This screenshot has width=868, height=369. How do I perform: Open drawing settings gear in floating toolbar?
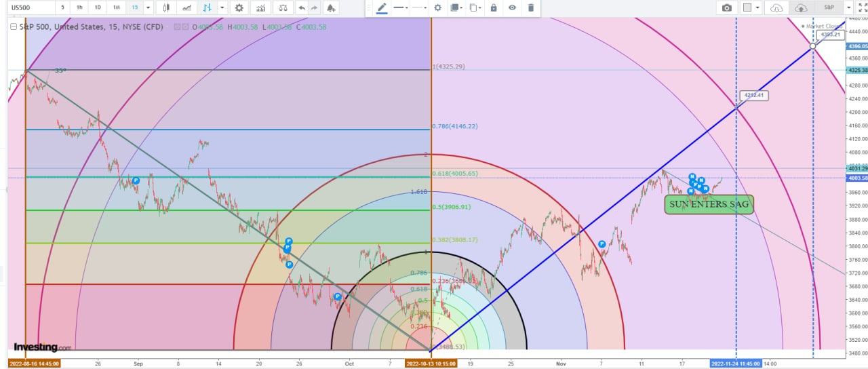point(437,7)
